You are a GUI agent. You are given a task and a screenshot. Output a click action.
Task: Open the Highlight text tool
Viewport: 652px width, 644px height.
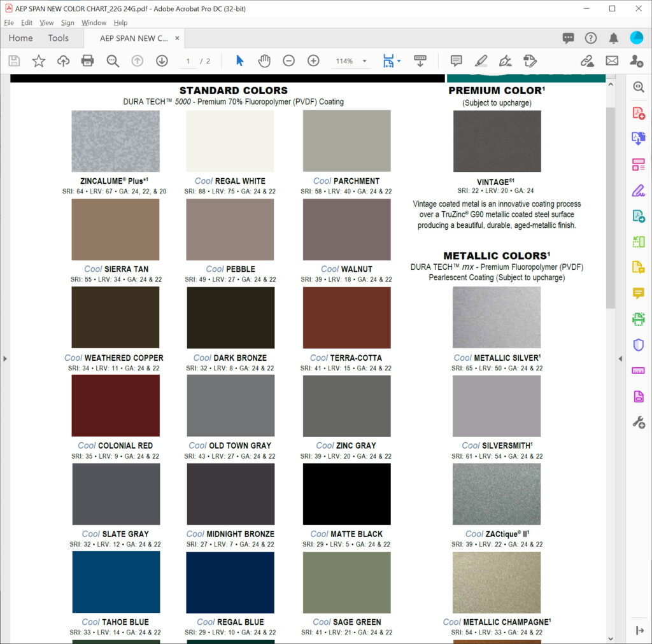[481, 61]
